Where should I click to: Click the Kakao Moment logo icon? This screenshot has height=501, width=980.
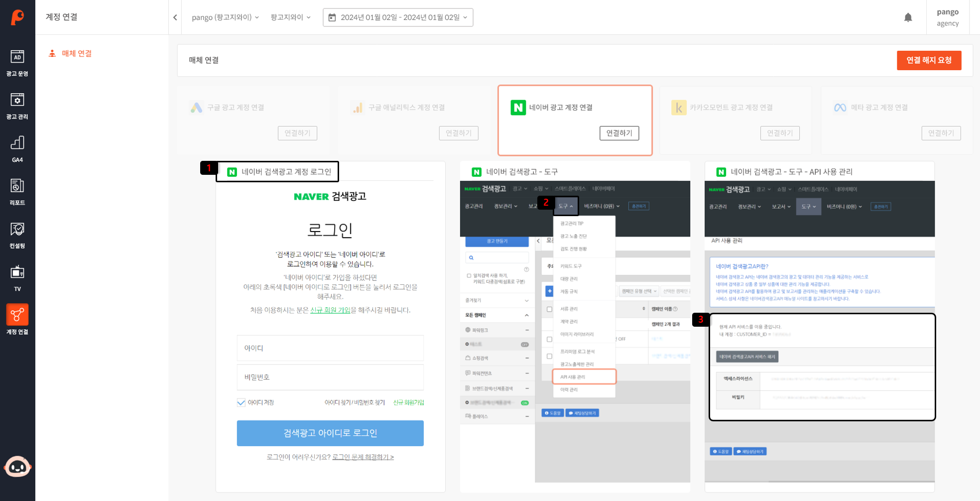coord(679,108)
